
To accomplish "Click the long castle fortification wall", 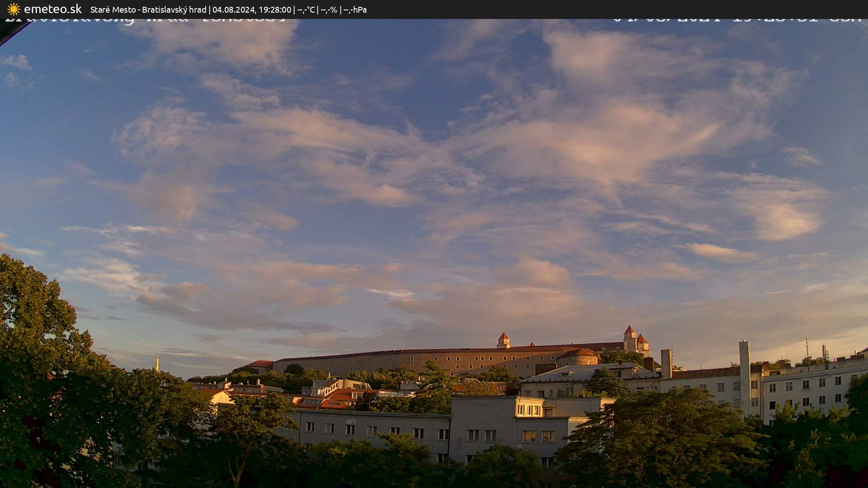I will (x=407, y=360).
